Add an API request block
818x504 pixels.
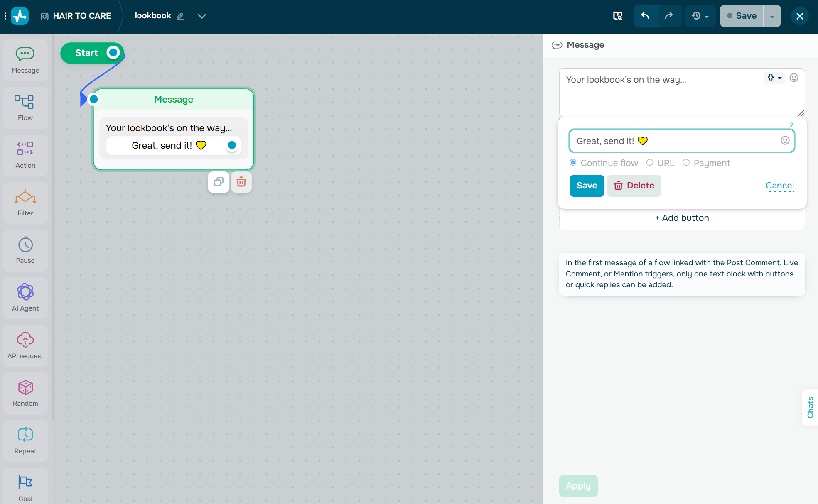[25, 346]
